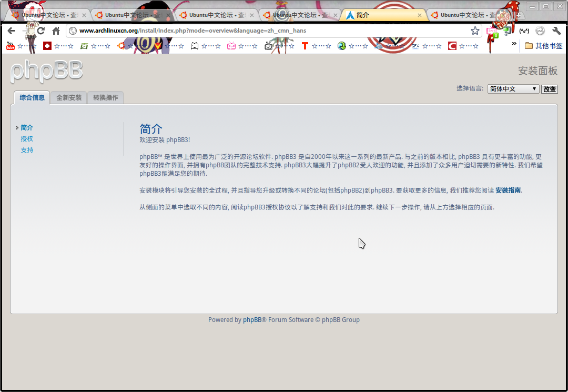
Task: Open 支持 in the side menu
Action: coord(27,150)
